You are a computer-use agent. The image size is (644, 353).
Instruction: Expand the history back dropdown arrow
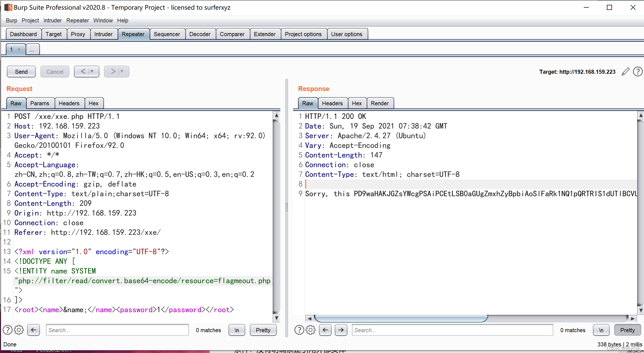pyautogui.click(x=92, y=71)
